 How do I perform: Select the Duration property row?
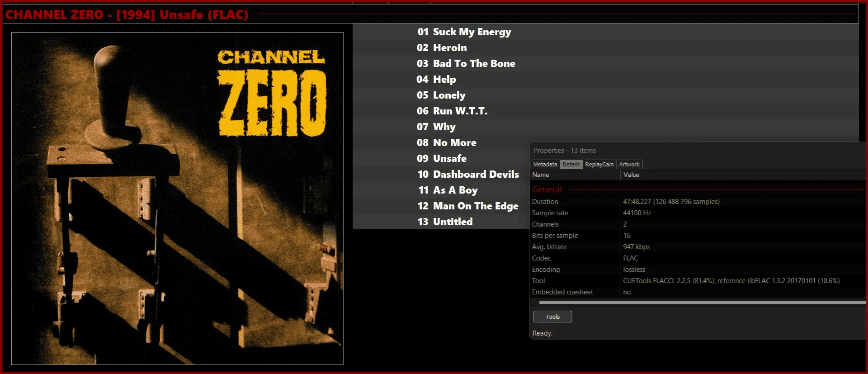(x=698, y=202)
